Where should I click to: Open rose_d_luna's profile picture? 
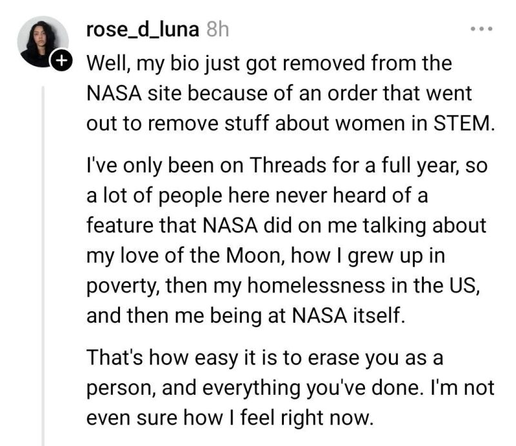pos(43,42)
